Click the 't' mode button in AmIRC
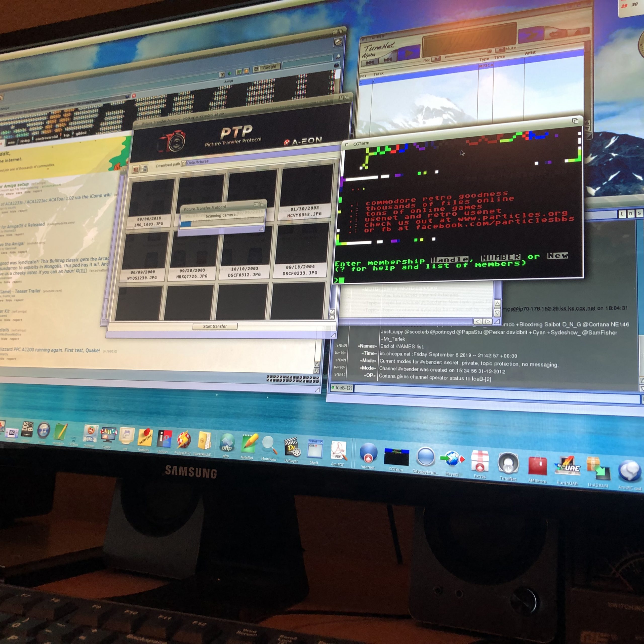Screen dimensions: 644x644 coord(622,214)
